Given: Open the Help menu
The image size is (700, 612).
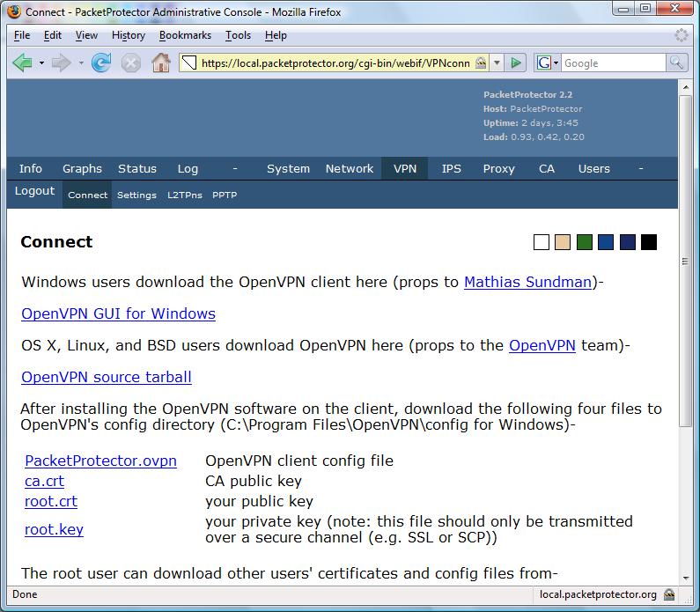Looking at the screenshot, I should pyautogui.click(x=276, y=35).
